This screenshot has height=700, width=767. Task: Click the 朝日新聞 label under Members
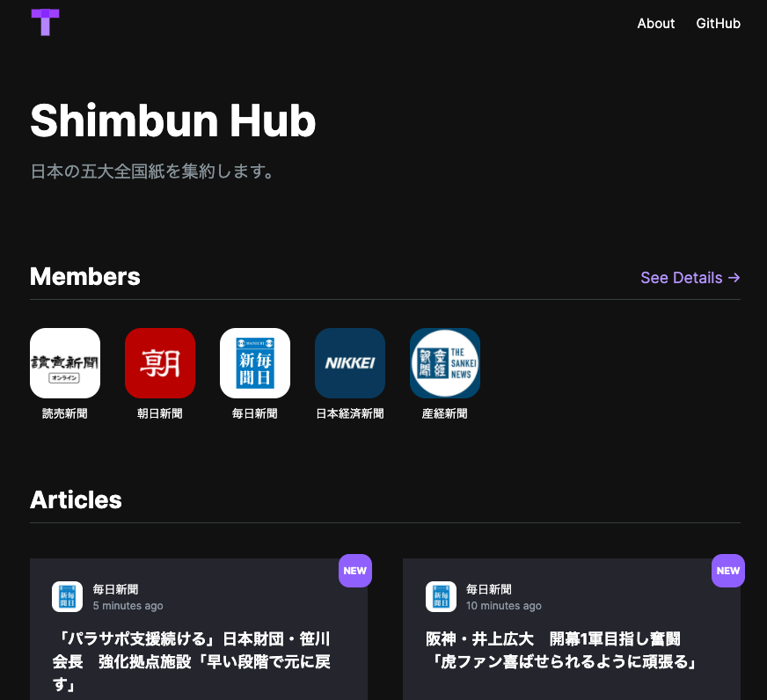coord(160,414)
